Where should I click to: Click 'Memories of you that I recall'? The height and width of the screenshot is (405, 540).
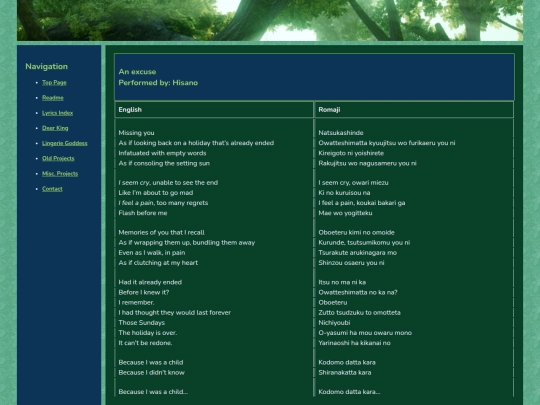[x=162, y=232]
